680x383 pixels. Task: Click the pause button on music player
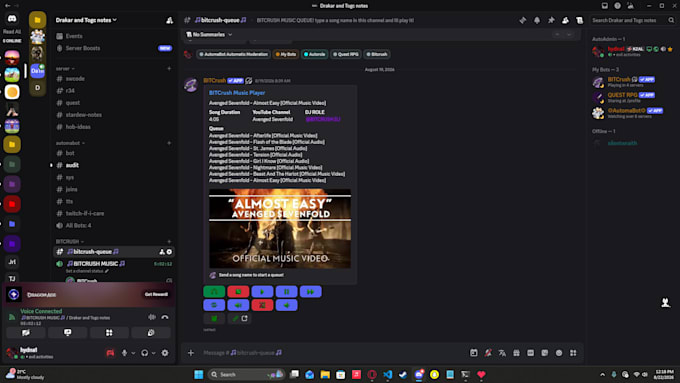287,292
